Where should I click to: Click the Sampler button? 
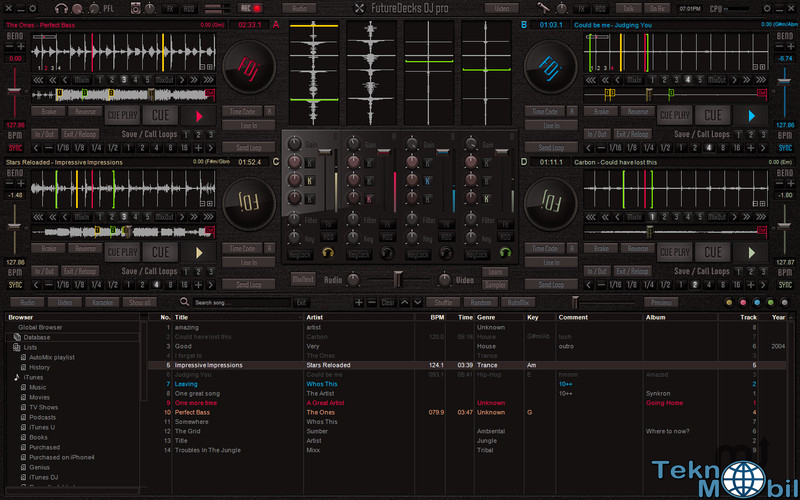(495, 285)
